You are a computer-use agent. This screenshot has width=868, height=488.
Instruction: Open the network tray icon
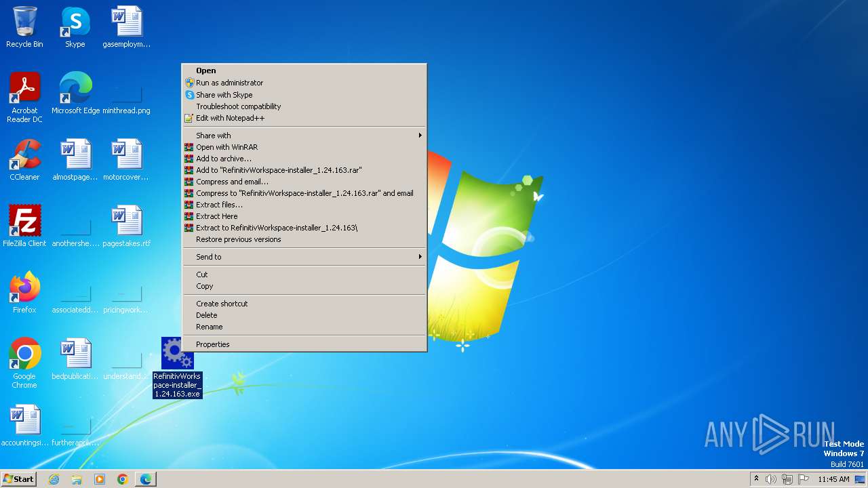pyautogui.click(x=787, y=479)
